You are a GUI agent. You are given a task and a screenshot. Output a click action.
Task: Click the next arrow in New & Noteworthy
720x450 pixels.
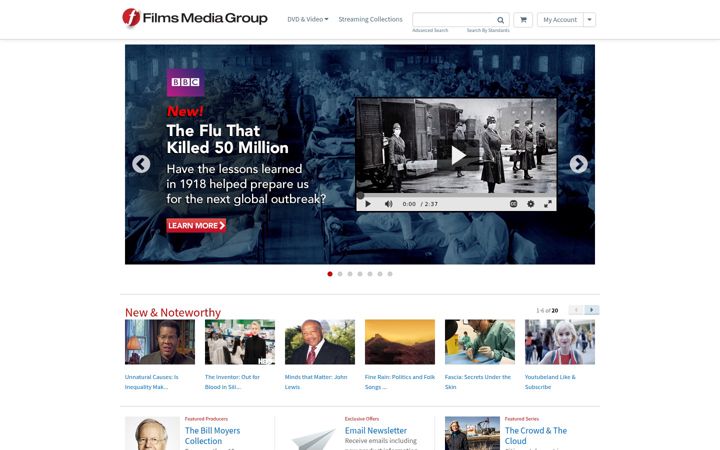[591, 310]
